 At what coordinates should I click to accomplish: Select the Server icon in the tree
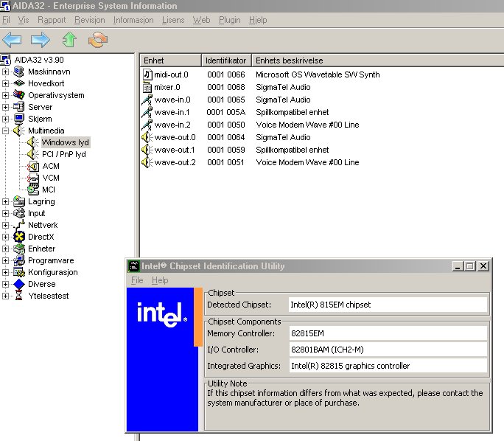click(x=19, y=107)
